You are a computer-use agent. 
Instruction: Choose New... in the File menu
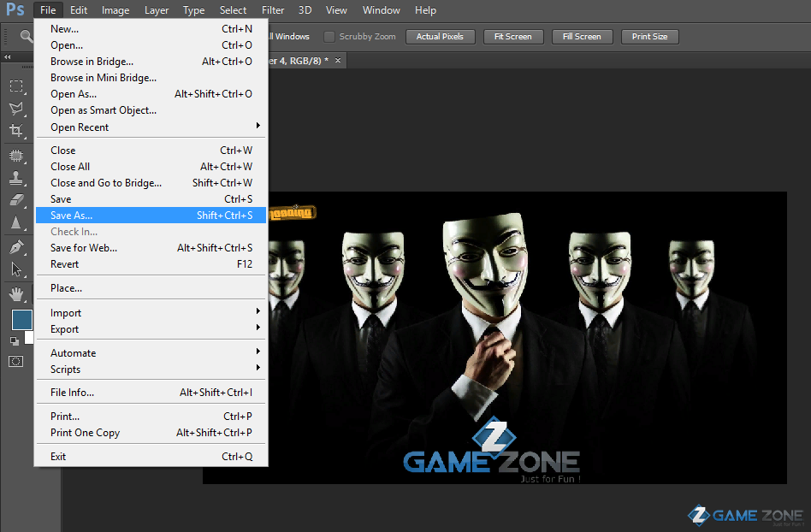pyautogui.click(x=151, y=29)
